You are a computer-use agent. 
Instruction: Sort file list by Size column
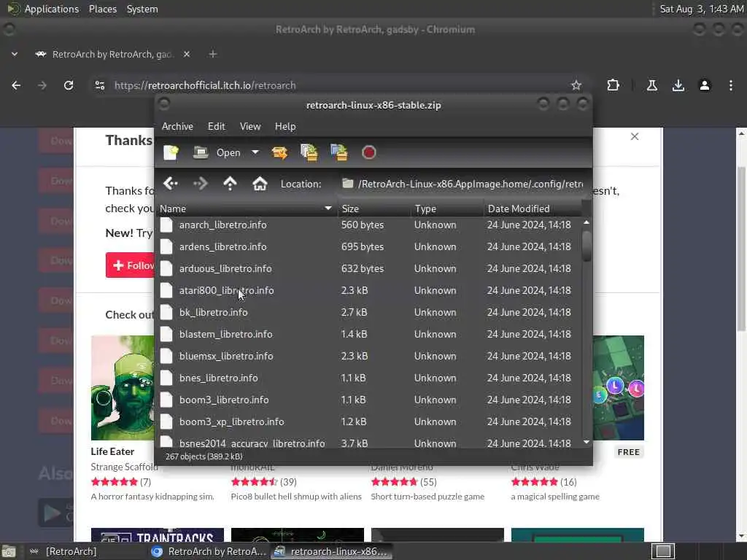tap(374, 209)
